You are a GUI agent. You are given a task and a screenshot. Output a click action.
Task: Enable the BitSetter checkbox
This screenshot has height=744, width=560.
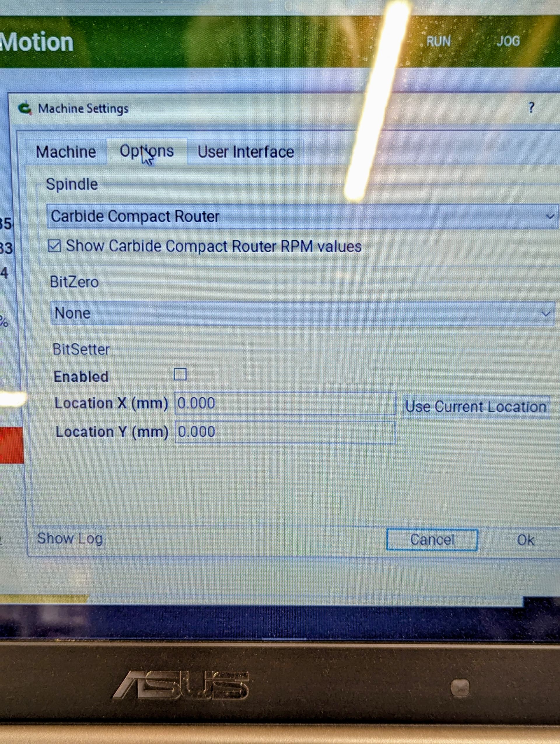tap(180, 374)
